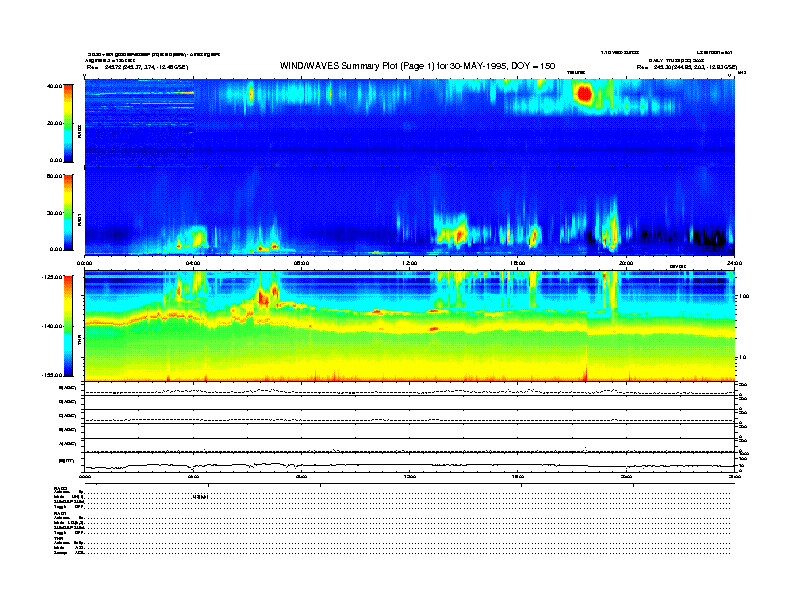Click the 04:00 label under the bottom line plots
792x612 pixels.
193,476
